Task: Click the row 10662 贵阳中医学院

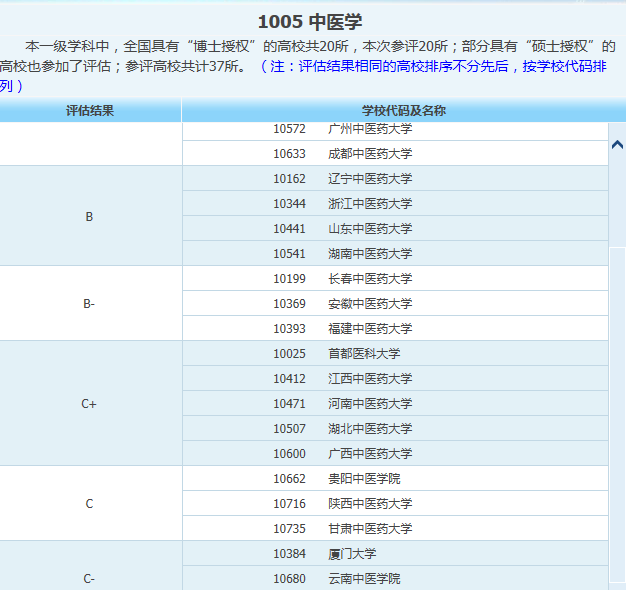Action: click(395, 479)
